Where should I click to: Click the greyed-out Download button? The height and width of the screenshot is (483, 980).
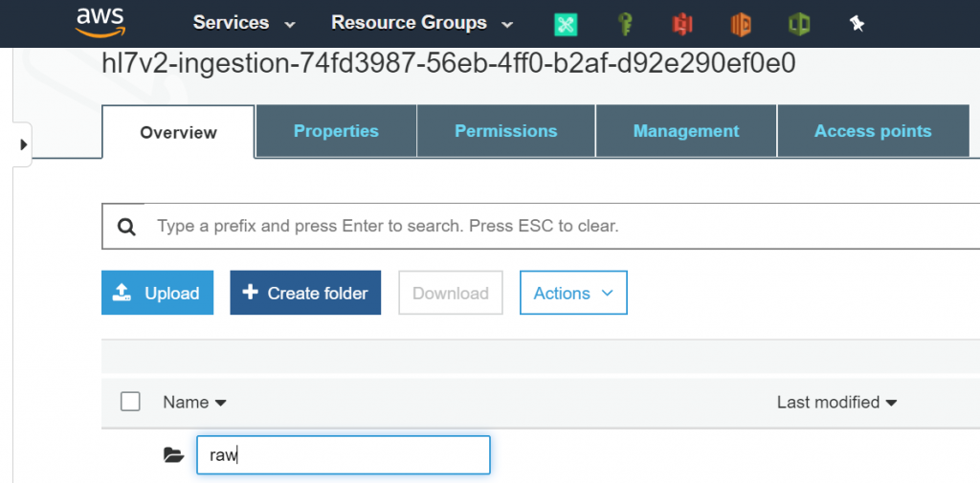click(x=451, y=293)
